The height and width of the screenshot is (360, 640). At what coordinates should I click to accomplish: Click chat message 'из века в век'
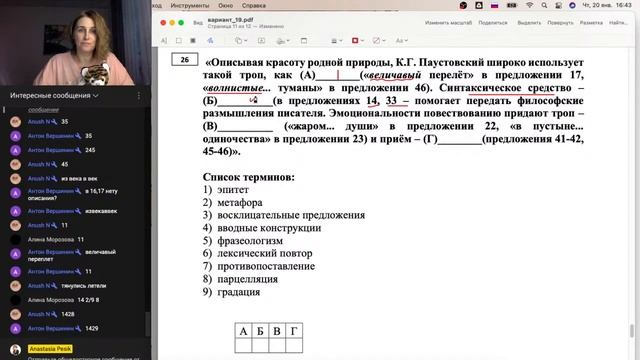(79, 179)
